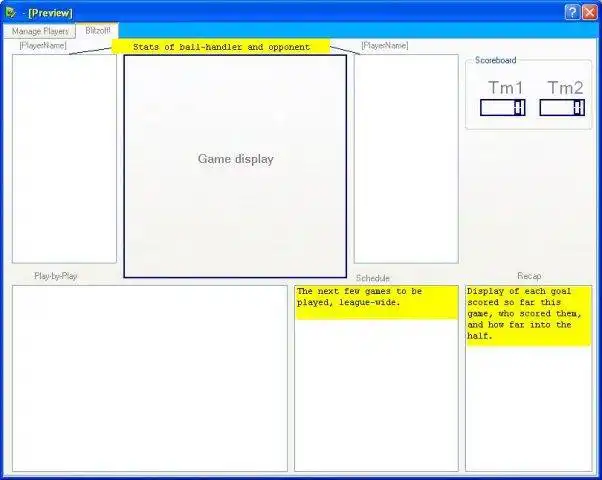Viewport: 602px width, 480px height.
Task: Click the left [PlayerName] label
Action: click(43, 46)
